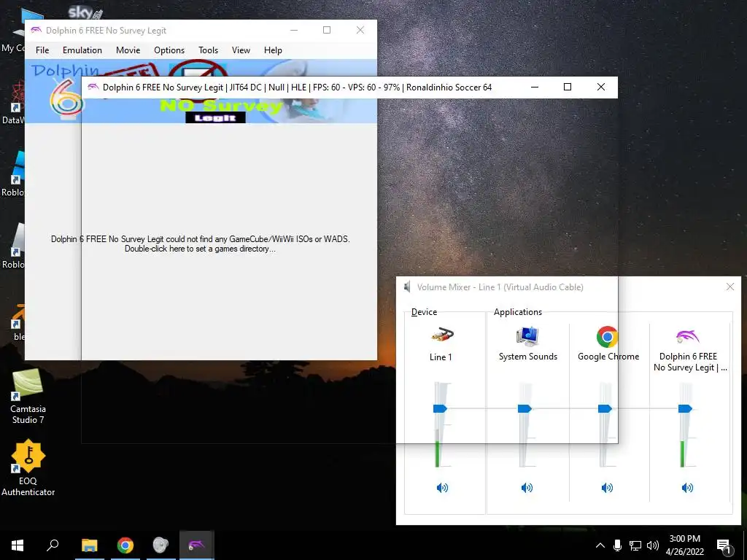Click the speaker app icon in taskbar

click(160, 545)
